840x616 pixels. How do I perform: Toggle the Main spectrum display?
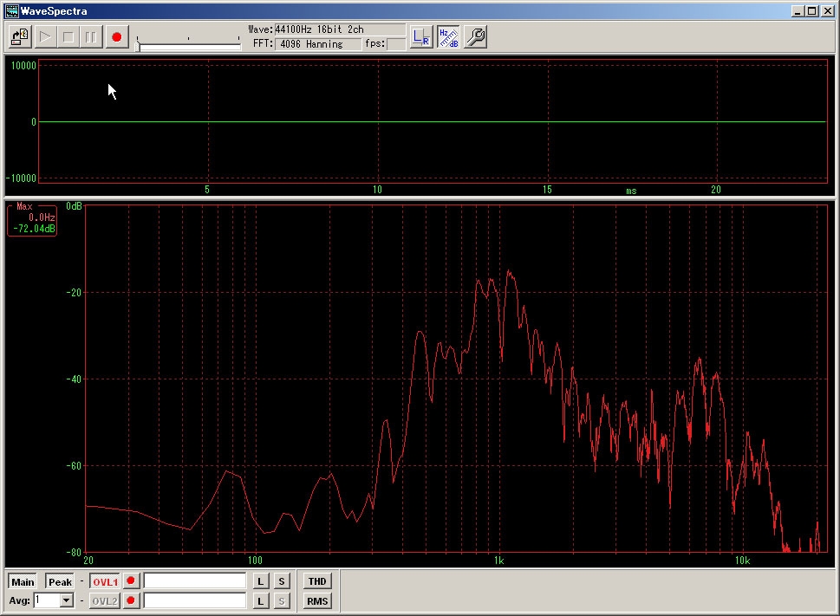[23, 582]
